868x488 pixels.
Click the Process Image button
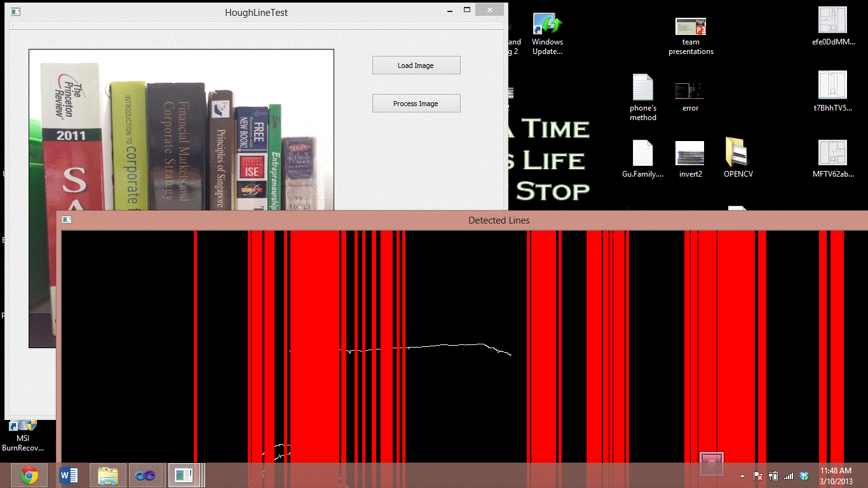click(416, 104)
